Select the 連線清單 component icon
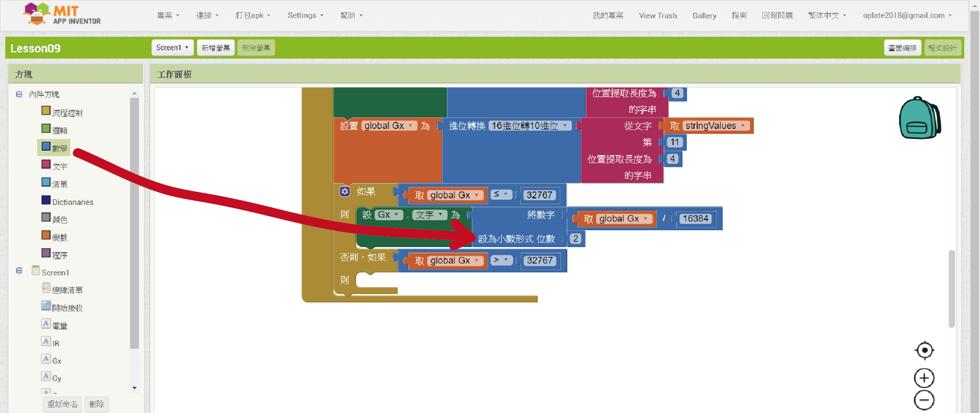Viewport: 980px width, 413px height. [x=46, y=288]
